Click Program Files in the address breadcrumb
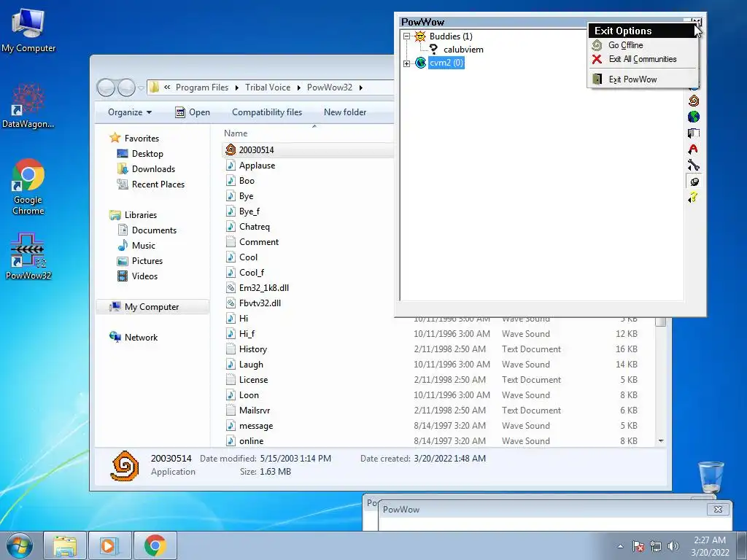747x560 pixels. tap(202, 87)
